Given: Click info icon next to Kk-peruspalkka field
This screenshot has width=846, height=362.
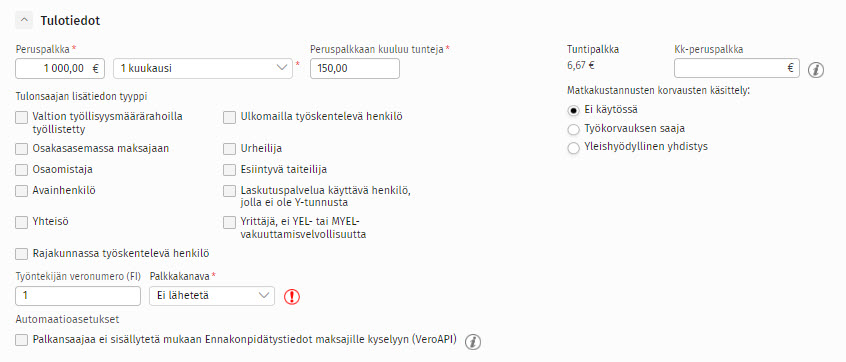Looking at the screenshot, I should point(816,70).
